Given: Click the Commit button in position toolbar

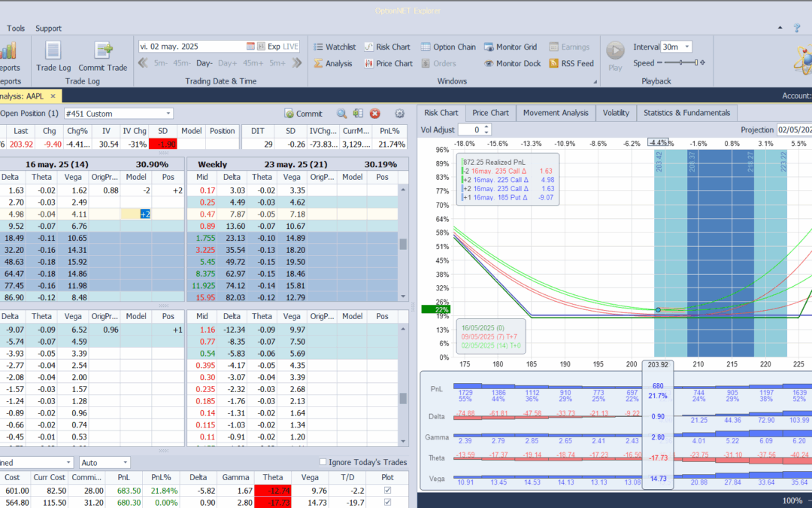Looking at the screenshot, I should tap(303, 114).
